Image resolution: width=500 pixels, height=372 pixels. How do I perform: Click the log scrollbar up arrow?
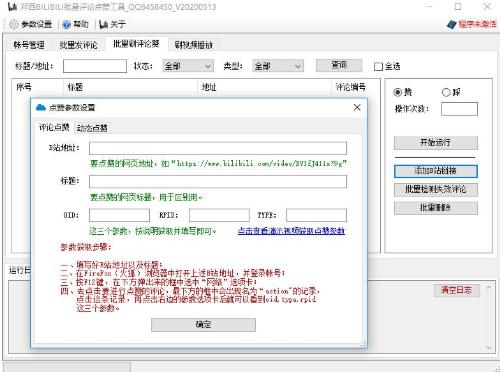(x=489, y=287)
